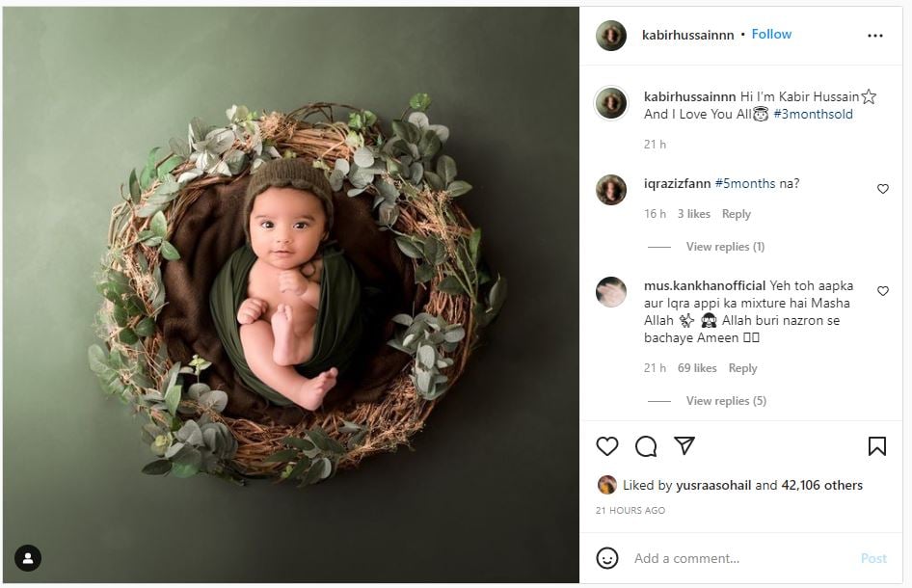Open the three-dot more options menu

tap(874, 36)
